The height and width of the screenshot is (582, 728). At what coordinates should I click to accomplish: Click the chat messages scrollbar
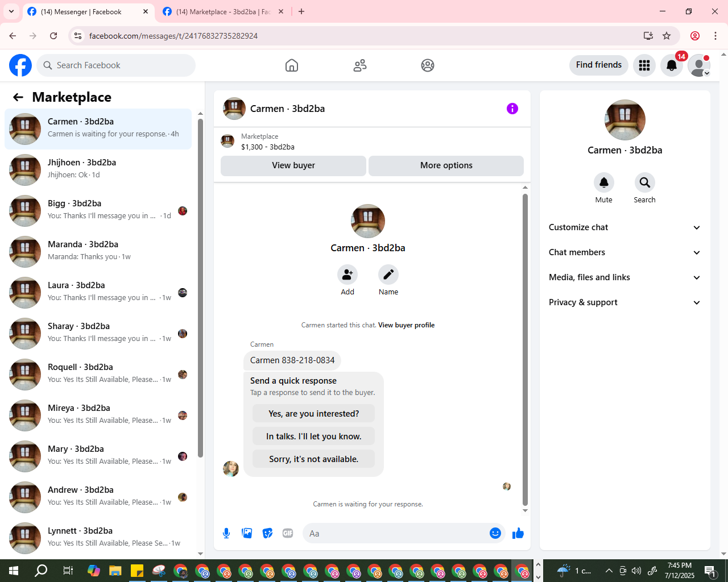click(525, 350)
